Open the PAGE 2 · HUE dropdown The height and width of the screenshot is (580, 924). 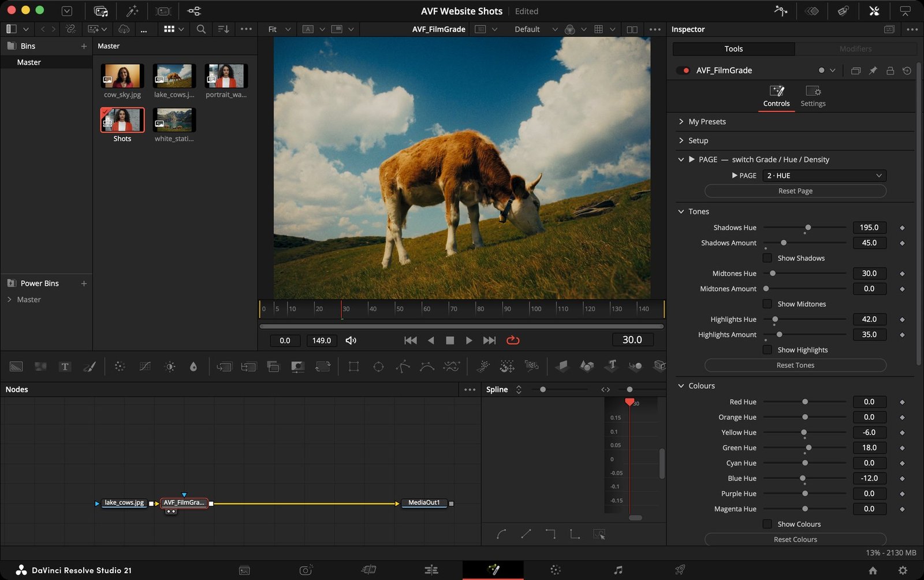click(x=824, y=176)
